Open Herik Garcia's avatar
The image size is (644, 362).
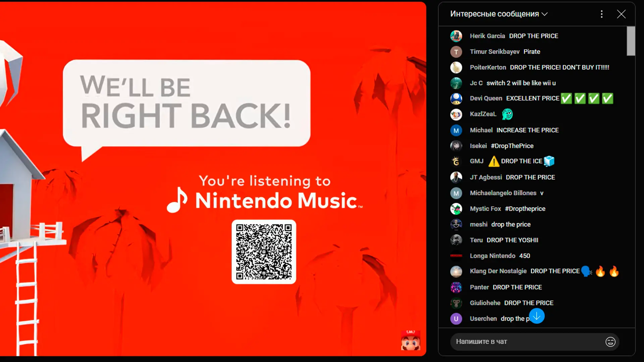pyautogui.click(x=456, y=36)
